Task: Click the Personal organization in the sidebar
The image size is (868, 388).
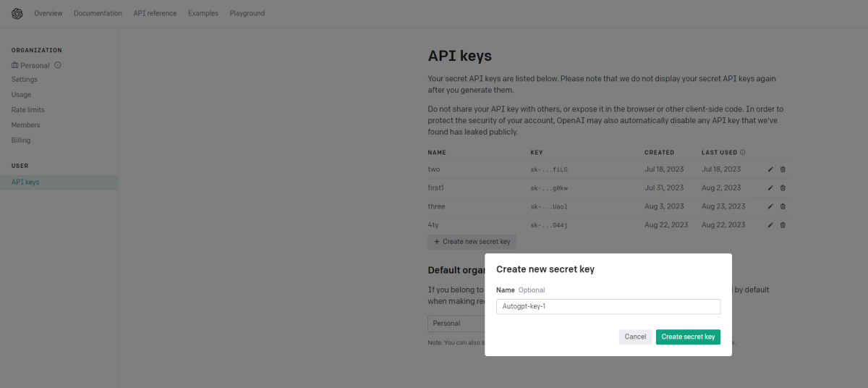Action: [x=35, y=65]
